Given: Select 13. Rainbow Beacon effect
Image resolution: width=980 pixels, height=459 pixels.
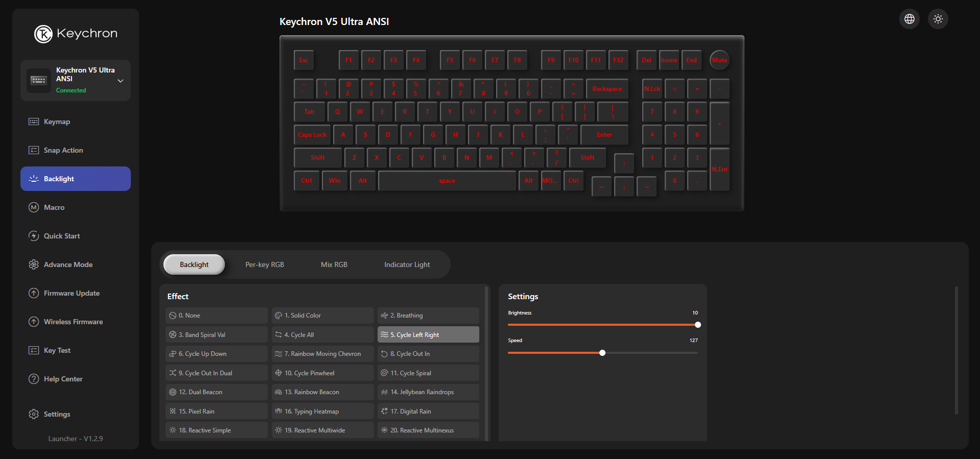Looking at the screenshot, I should tap(323, 392).
